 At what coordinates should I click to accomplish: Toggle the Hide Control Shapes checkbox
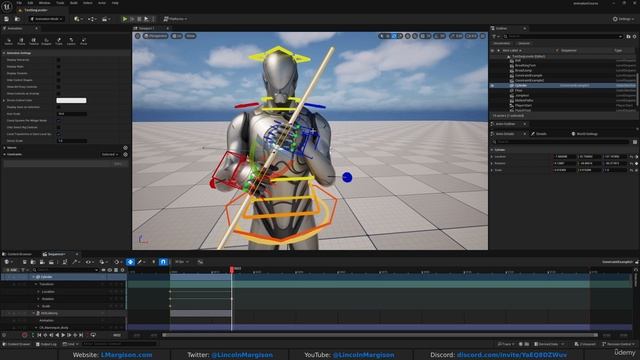(x=58, y=80)
